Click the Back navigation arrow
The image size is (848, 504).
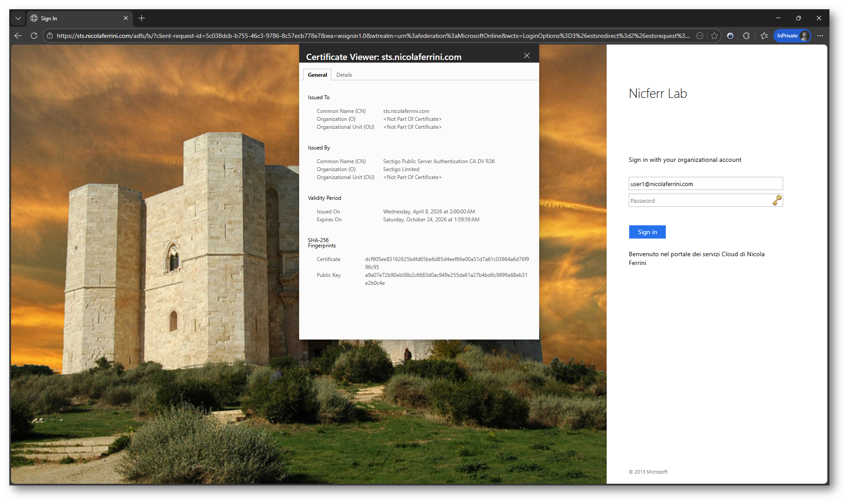pos(18,36)
